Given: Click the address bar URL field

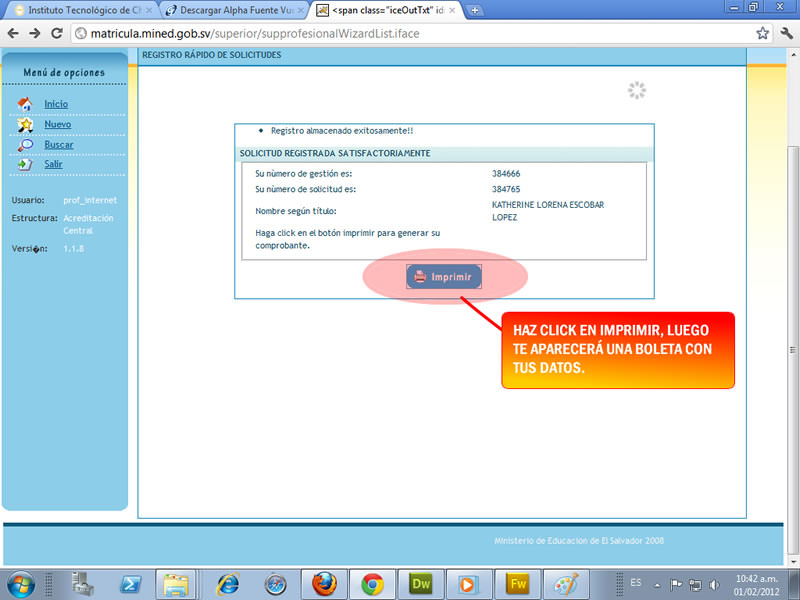Looking at the screenshot, I should point(400,32).
